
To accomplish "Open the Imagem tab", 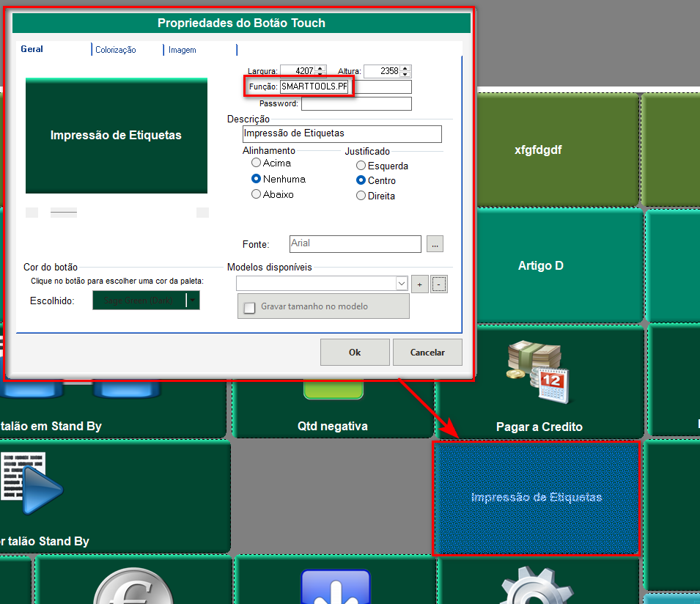I will point(182,50).
